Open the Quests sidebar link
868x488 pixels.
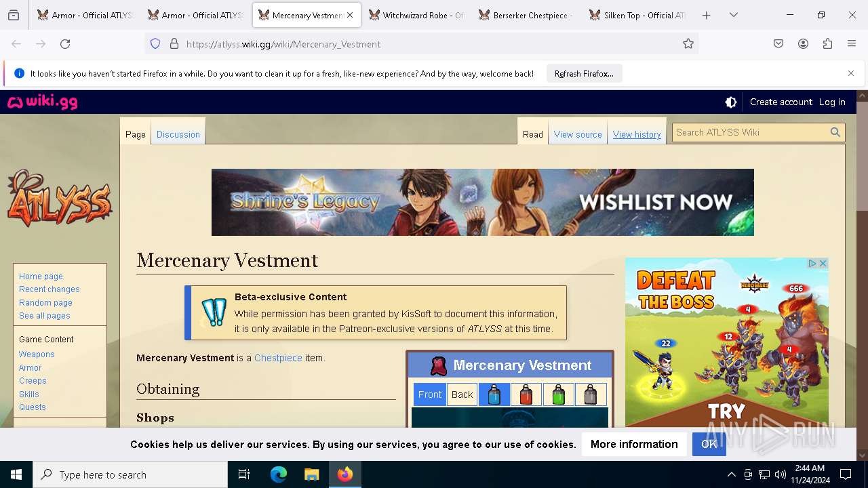point(33,407)
